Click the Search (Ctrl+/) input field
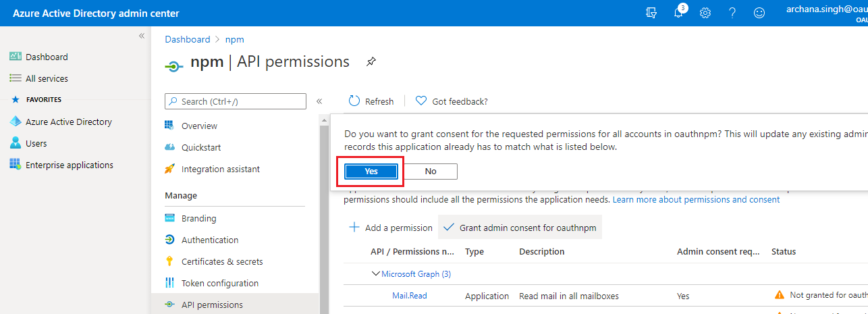Viewport: 868px width, 314px height. pos(236,101)
